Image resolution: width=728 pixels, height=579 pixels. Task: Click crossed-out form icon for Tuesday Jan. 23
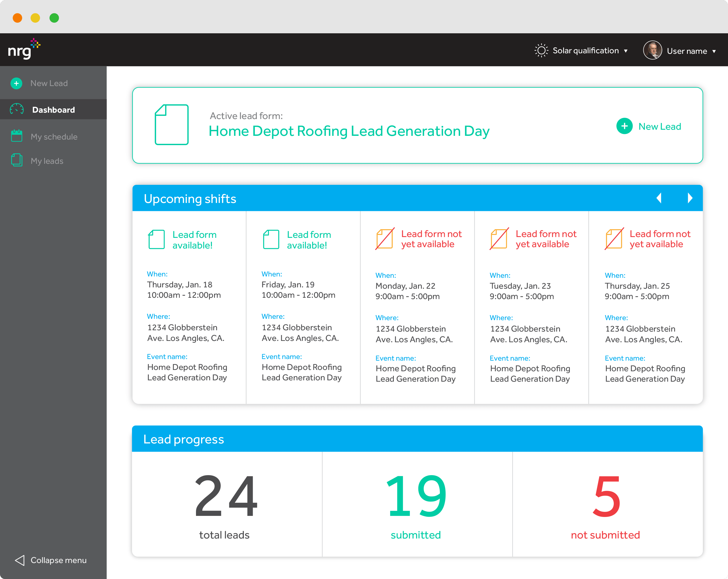pos(499,239)
